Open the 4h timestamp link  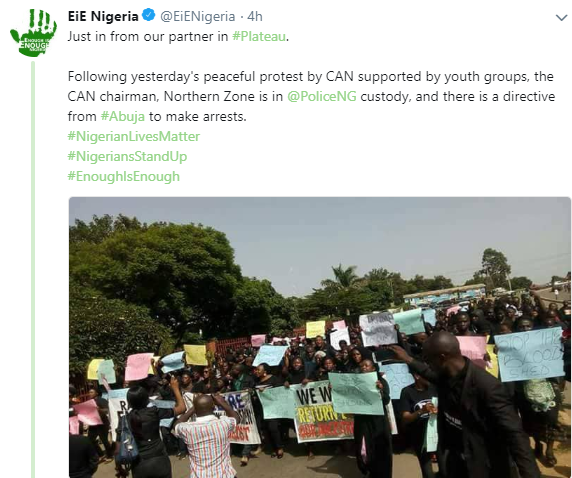[255, 16]
